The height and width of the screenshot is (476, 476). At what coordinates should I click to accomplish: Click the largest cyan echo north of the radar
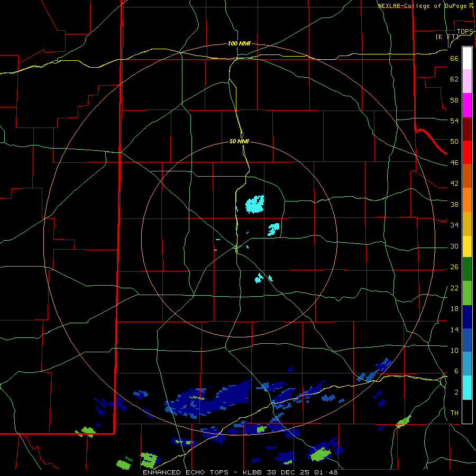click(x=255, y=204)
